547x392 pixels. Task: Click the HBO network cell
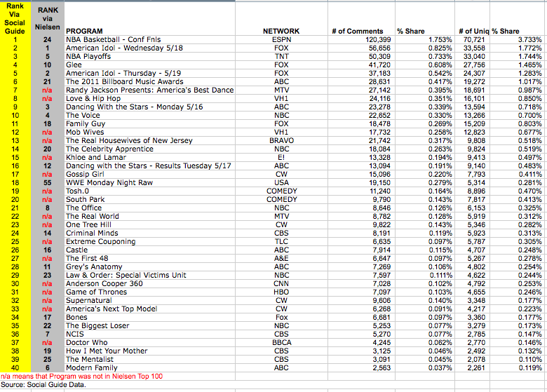(281, 292)
